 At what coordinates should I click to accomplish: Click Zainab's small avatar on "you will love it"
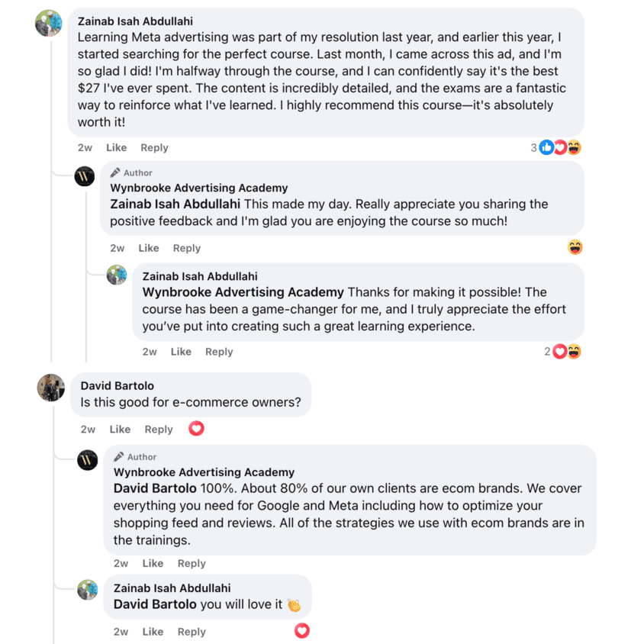(88, 590)
